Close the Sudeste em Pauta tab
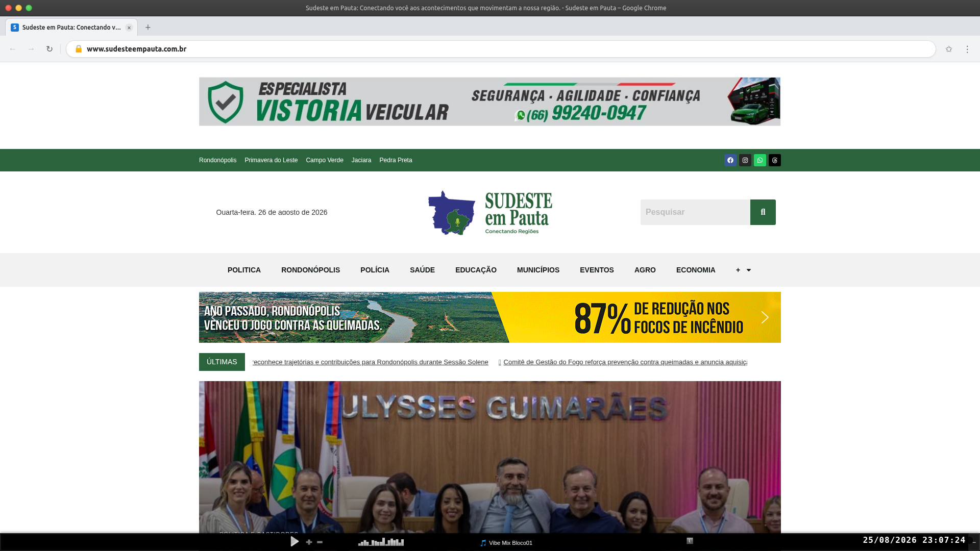 129,28
